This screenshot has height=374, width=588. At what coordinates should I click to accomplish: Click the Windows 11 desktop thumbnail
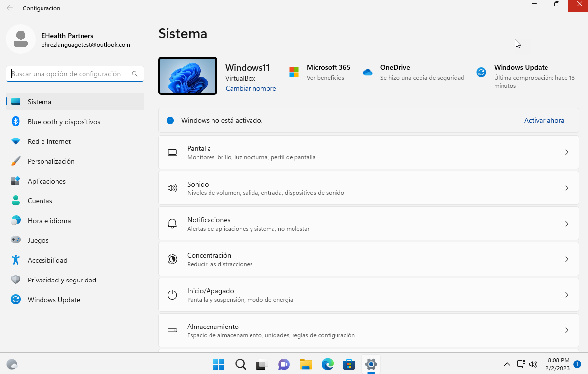(x=188, y=76)
